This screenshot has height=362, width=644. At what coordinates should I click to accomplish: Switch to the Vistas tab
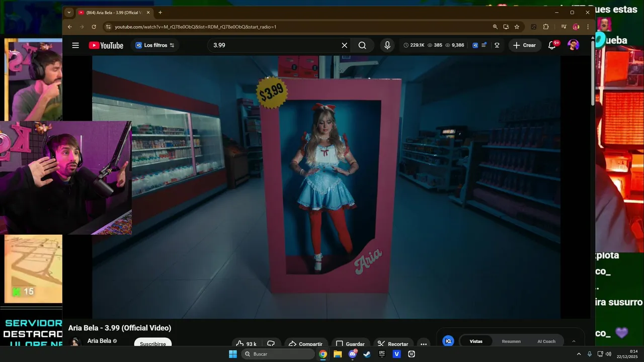click(x=476, y=341)
